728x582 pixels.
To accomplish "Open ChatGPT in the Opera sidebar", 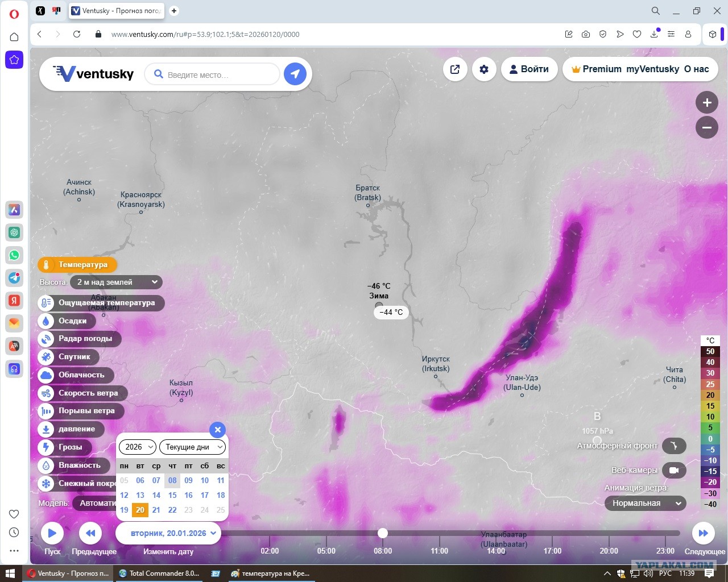I will 14,232.
